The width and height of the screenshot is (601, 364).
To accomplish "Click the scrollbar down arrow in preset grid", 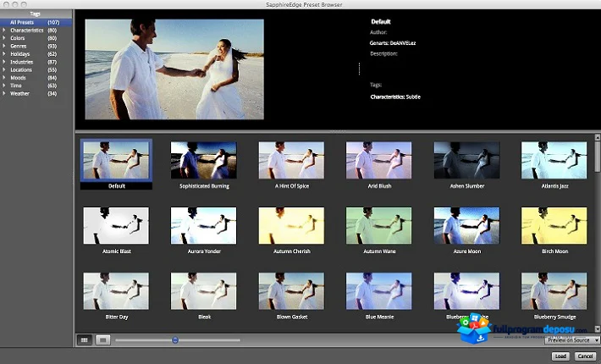I will click(x=597, y=328).
